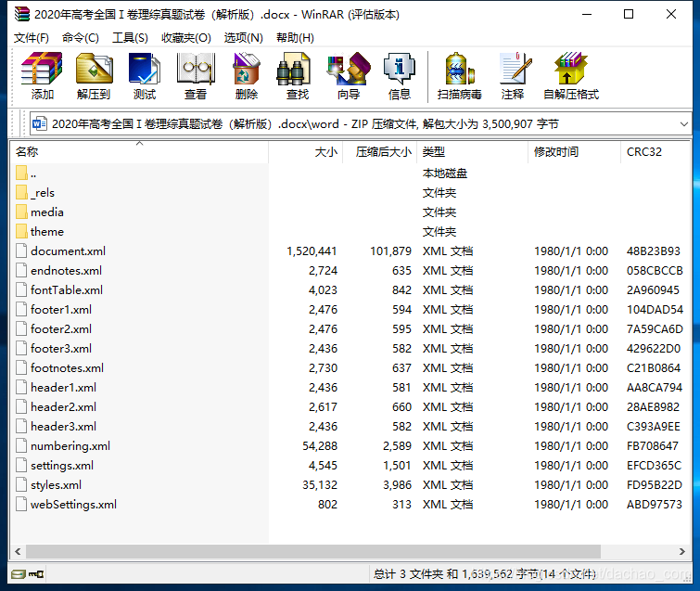The height and width of the screenshot is (591, 700).
Task: Click the horizontal scrollbar left arrow
Action: [x=18, y=551]
